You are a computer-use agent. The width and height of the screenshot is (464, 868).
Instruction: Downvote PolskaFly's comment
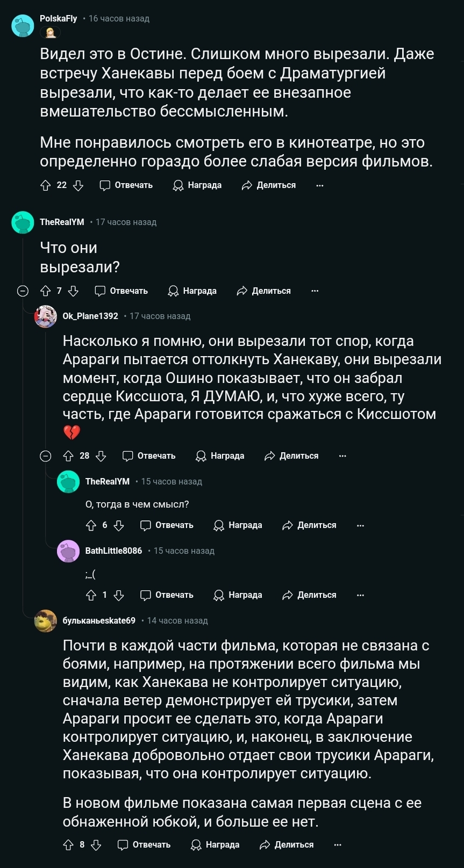pos(78,185)
